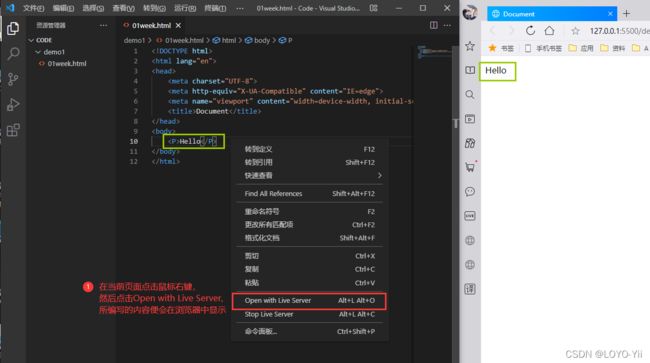Choose Stop Live Server in context menu
The image size is (650, 363).
(x=310, y=315)
